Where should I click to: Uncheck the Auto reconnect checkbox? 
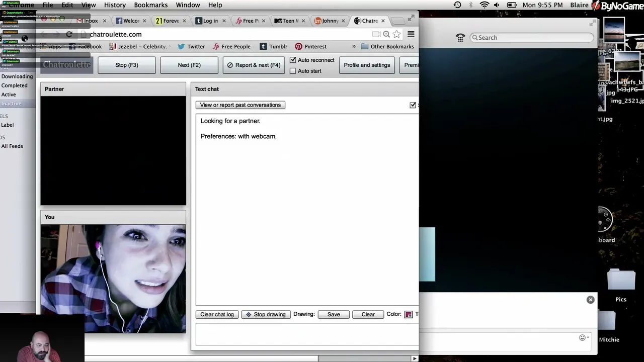293,60
